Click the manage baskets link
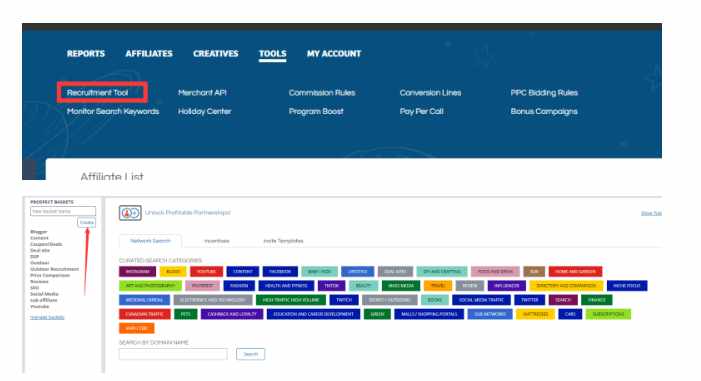Viewport: 701px width, 381px height. point(47,318)
